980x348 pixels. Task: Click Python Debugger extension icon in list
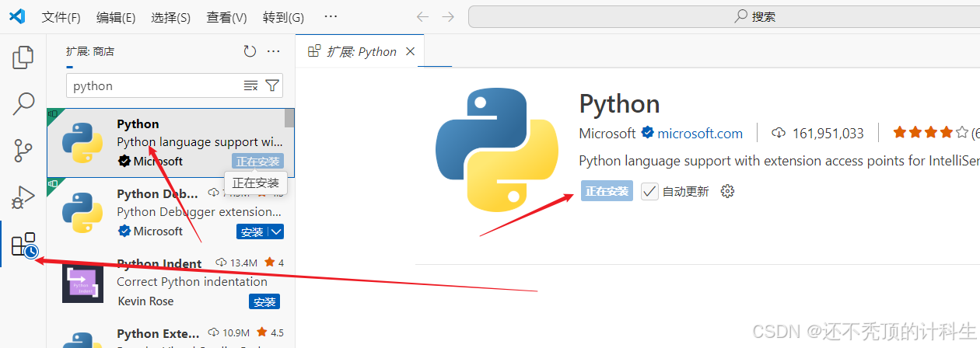click(x=82, y=213)
